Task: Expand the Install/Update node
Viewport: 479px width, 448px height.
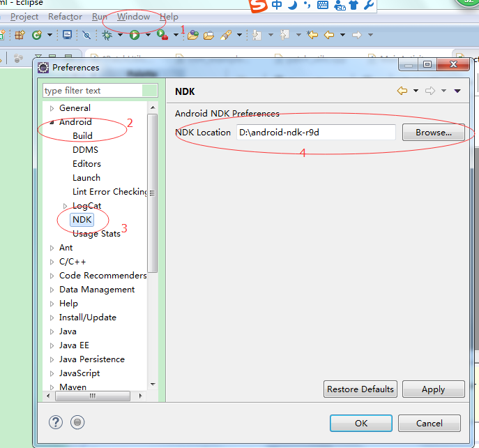Action: pyautogui.click(x=52, y=318)
